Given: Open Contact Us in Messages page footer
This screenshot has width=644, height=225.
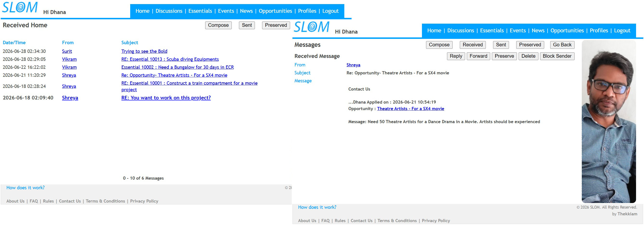Looking at the screenshot, I should (x=361, y=221).
